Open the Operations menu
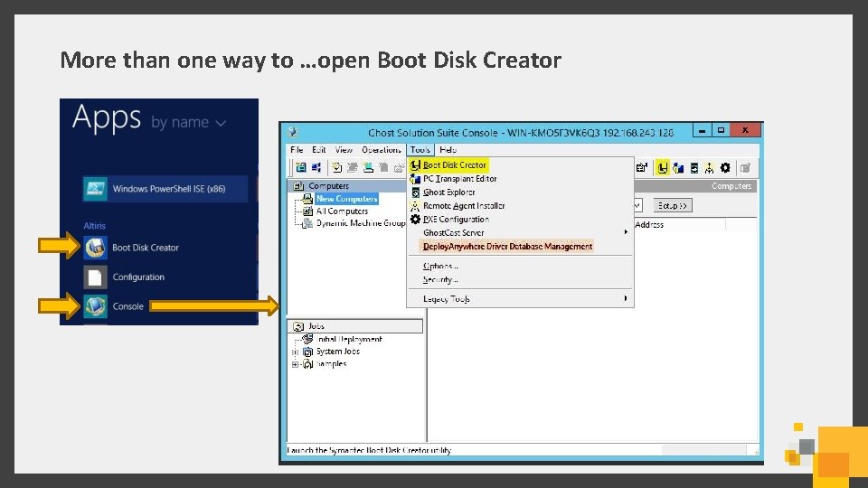This screenshot has height=488, width=868. pyautogui.click(x=382, y=150)
